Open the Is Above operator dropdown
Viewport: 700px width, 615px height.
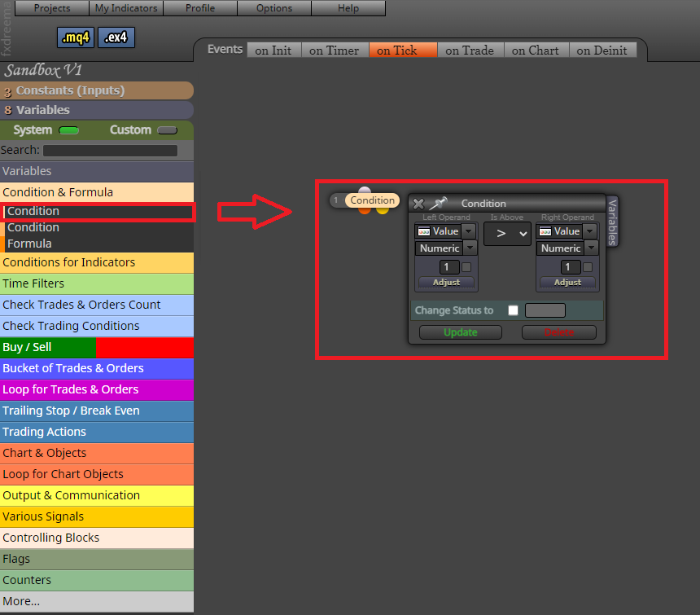coord(507,234)
